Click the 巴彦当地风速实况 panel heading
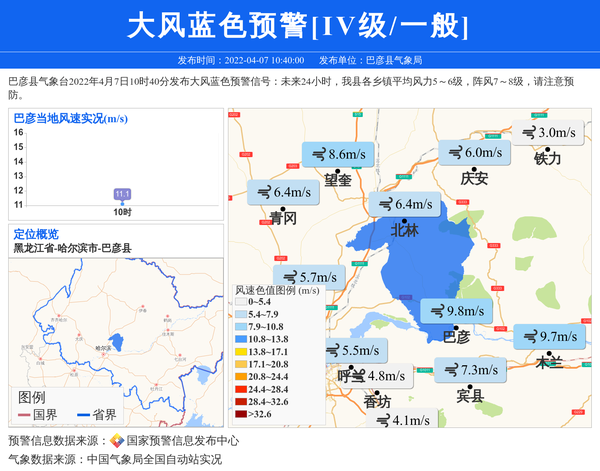Image resolution: width=600 pixels, height=471 pixels. click(70, 118)
